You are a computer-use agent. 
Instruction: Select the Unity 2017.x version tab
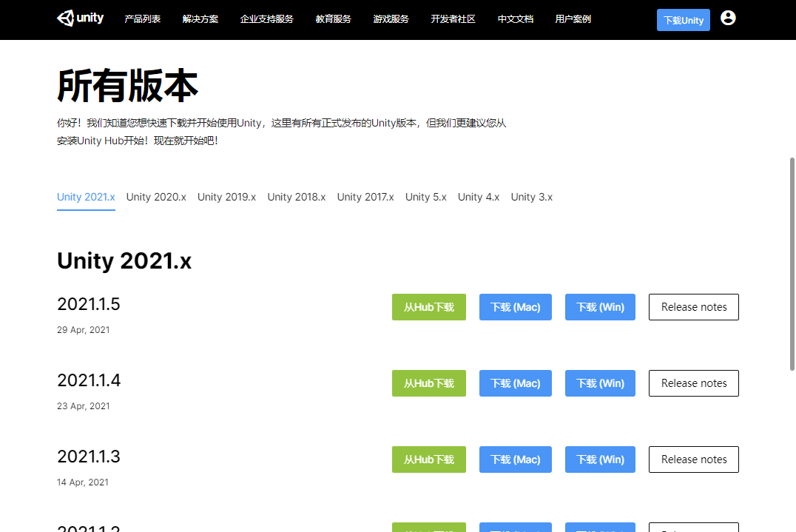(365, 197)
